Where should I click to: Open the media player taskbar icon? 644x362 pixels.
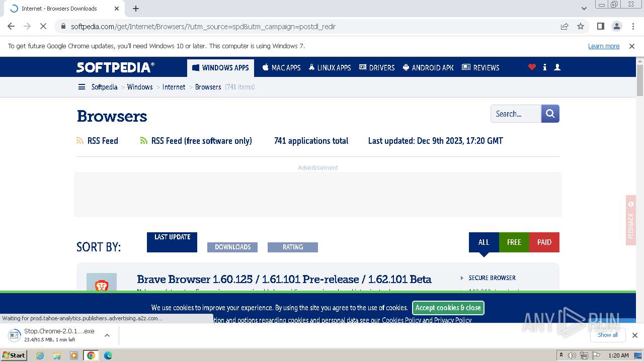[x=74, y=355]
